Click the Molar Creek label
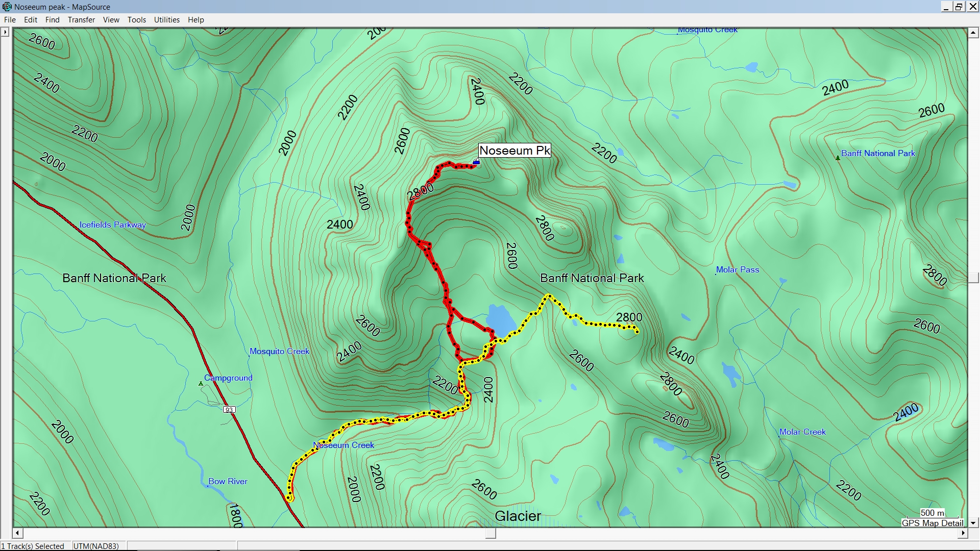The height and width of the screenshot is (551, 980). pos(802,432)
